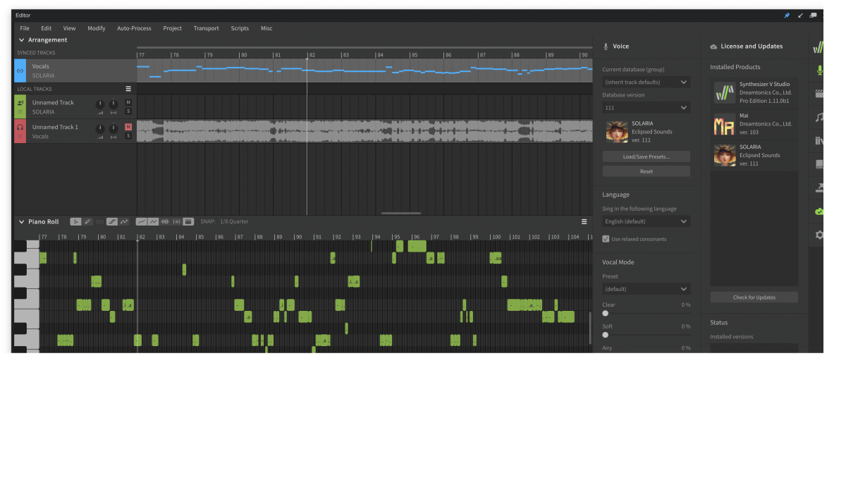Unmute Unnamed Track 1
The height and width of the screenshot is (504, 846).
pyautogui.click(x=128, y=127)
